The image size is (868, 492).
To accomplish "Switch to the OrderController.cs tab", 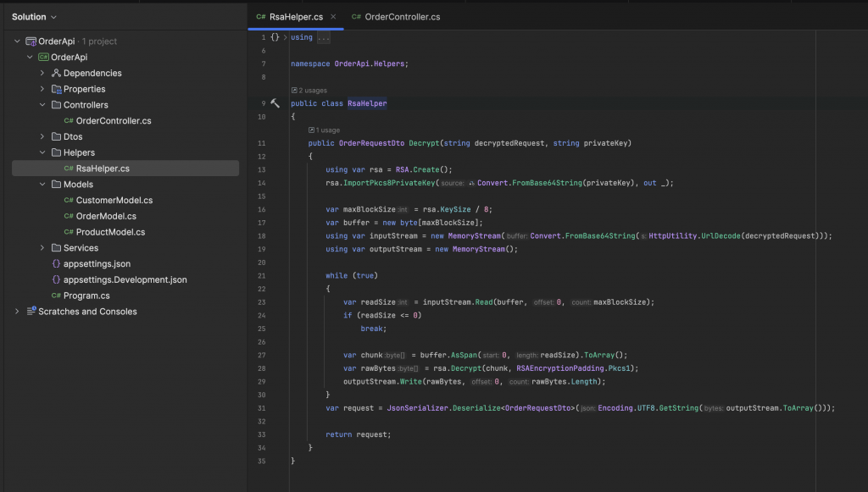I will coord(402,17).
